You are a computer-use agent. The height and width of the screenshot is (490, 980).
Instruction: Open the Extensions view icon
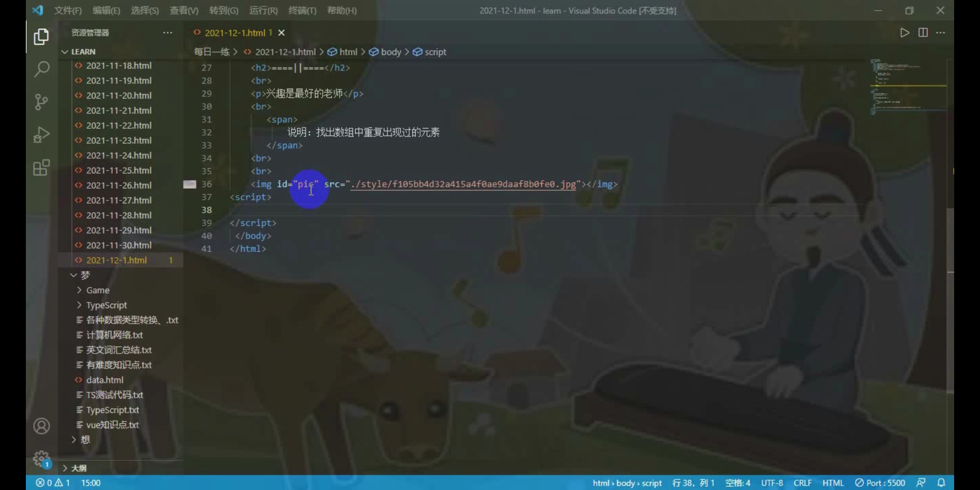click(41, 167)
